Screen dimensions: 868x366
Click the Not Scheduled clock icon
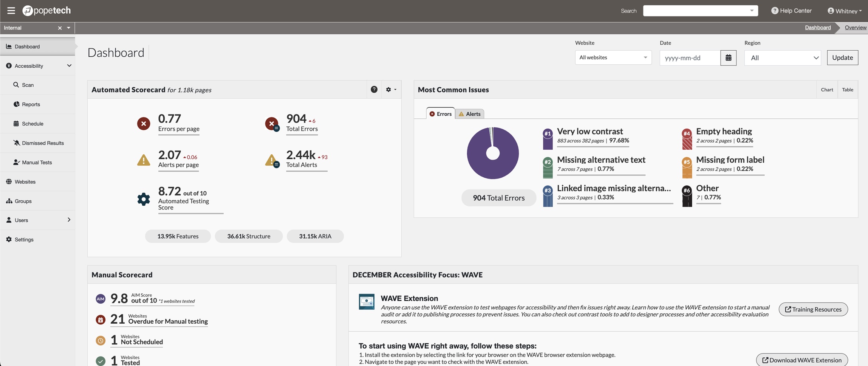pos(101,341)
